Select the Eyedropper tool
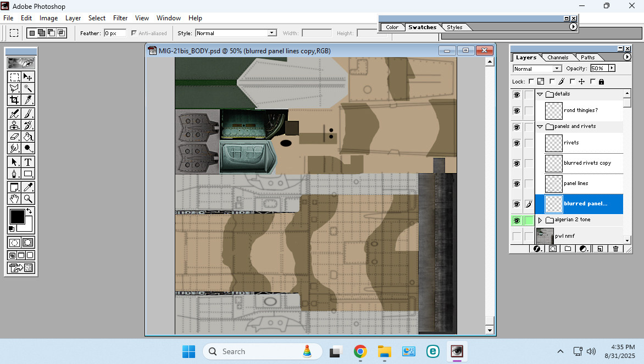 (x=28, y=188)
